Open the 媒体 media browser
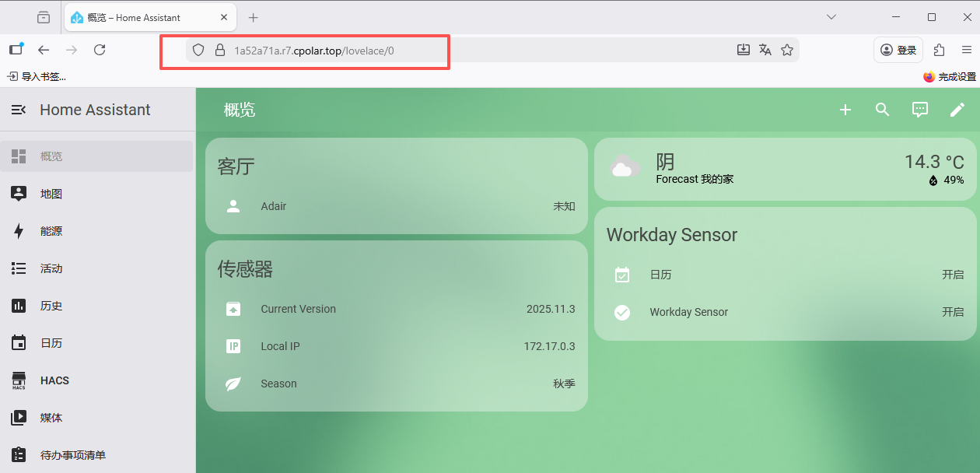The width and height of the screenshot is (980, 473). click(97, 418)
